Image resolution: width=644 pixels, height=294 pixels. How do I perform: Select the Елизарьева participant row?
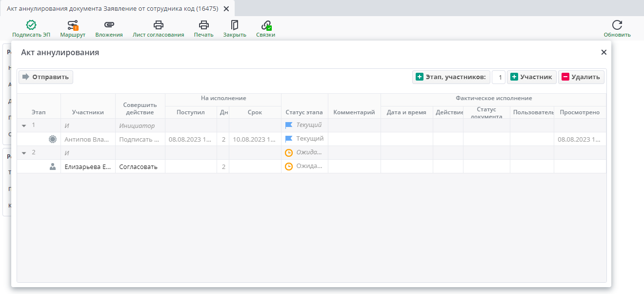coord(88,167)
